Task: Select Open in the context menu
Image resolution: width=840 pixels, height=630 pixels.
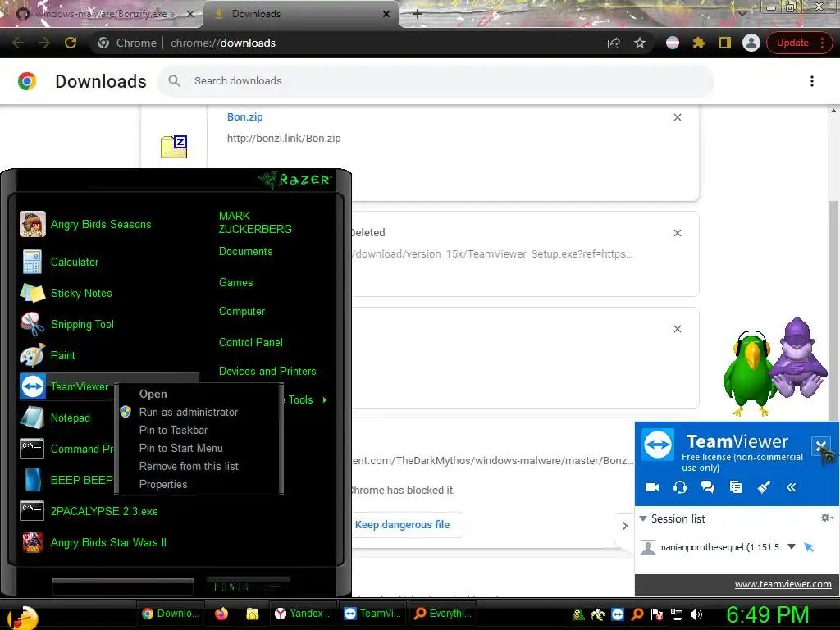Action: [153, 394]
